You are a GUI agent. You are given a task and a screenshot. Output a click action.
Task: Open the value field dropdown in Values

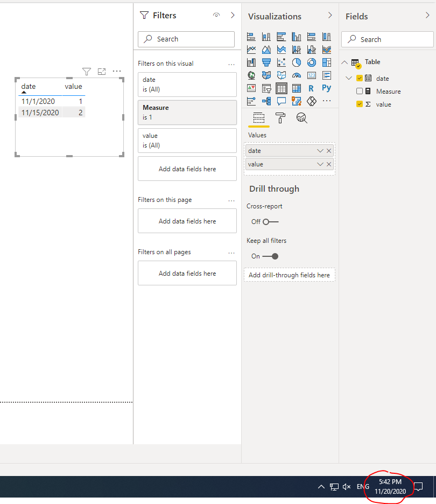click(x=320, y=164)
